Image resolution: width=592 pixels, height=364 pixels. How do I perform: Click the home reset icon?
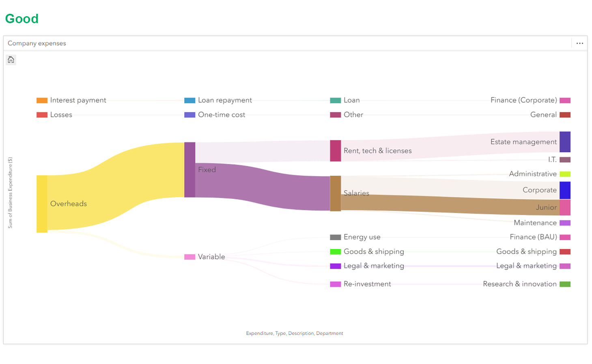click(x=11, y=60)
